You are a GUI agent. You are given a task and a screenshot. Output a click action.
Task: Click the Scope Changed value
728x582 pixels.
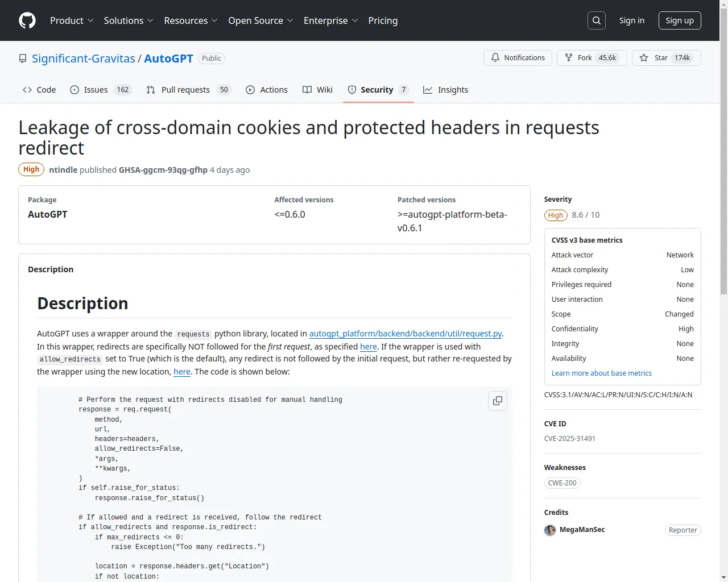point(679,314)
